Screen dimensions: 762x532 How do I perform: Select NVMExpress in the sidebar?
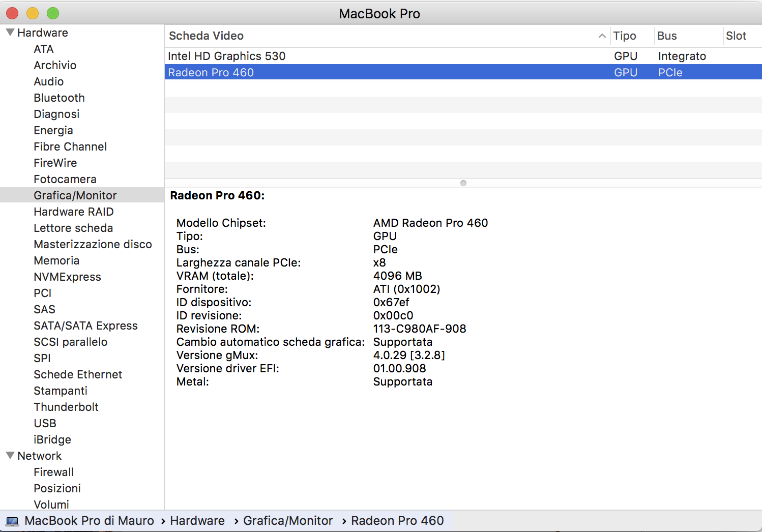tap(67, 277)
